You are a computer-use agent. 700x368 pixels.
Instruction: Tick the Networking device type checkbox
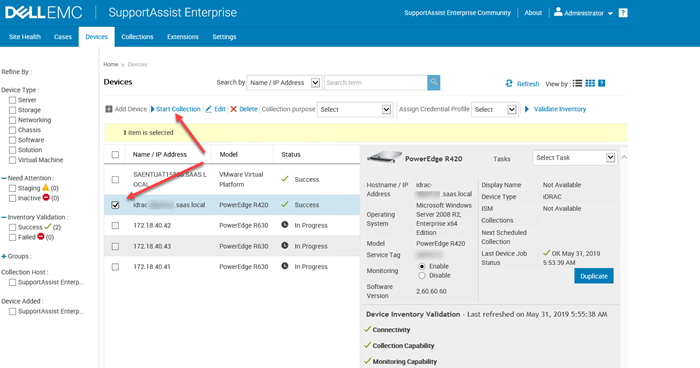(x=12, y=120)
